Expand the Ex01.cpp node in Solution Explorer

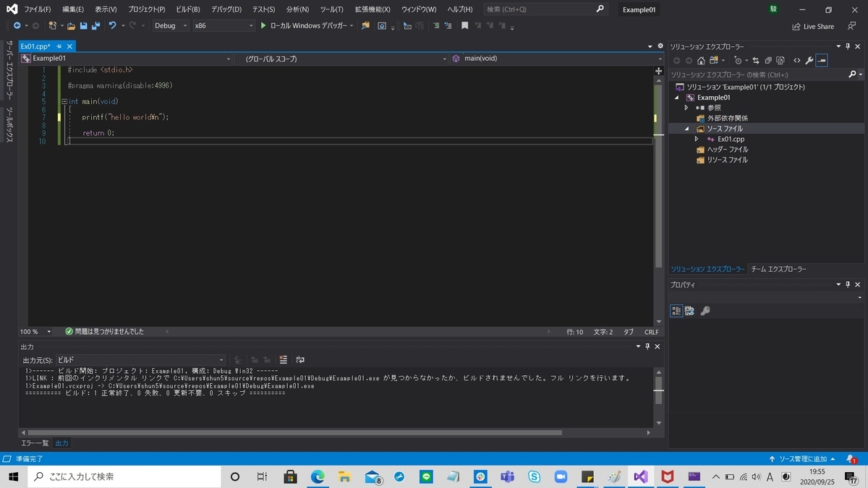coord(697,139)
